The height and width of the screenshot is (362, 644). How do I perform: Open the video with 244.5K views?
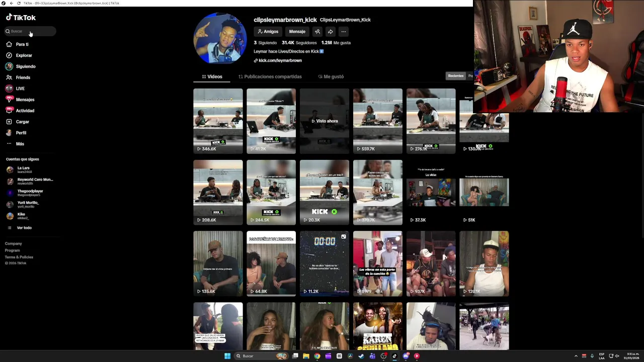click(x=271, y=192)
